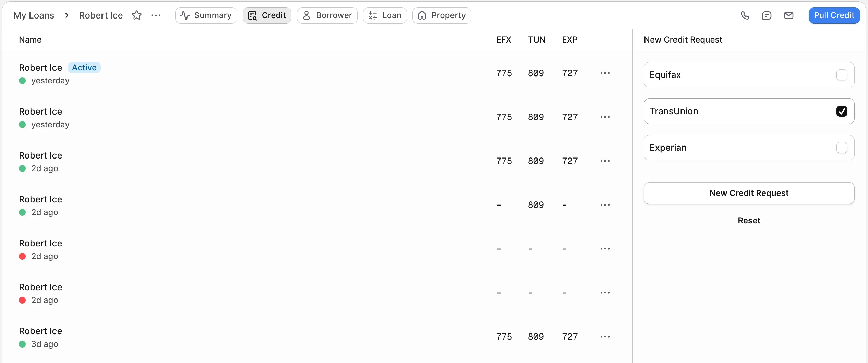Open the Summary tab
The width and height of the screenshot is (868, 363).
(x=206, y=15)
